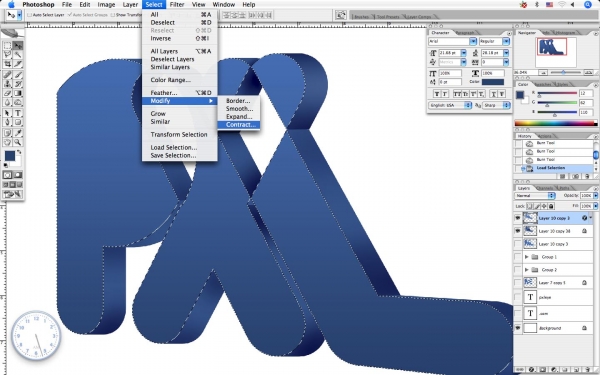Select the Move tool
The height and width of the screenshot is (375, 600).
tap(18, 46)
